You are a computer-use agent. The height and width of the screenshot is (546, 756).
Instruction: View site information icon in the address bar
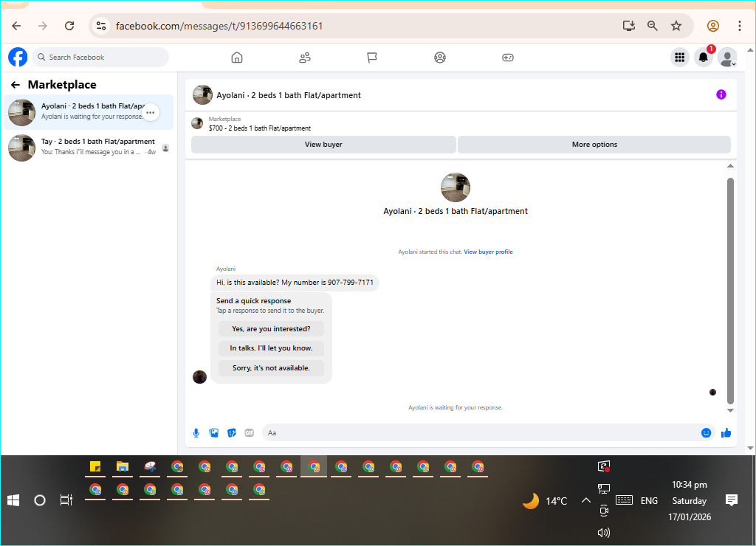pos(100,26)
